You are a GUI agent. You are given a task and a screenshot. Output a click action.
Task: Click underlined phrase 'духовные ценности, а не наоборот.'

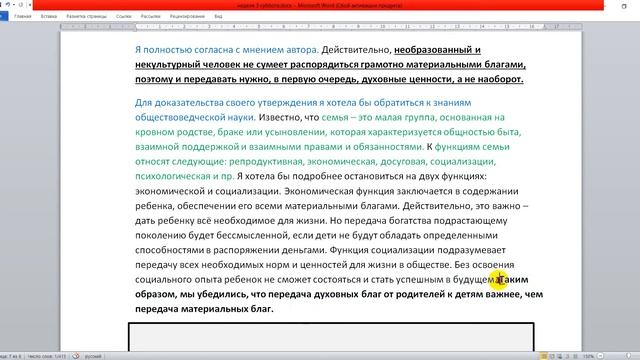pos(442,79)
